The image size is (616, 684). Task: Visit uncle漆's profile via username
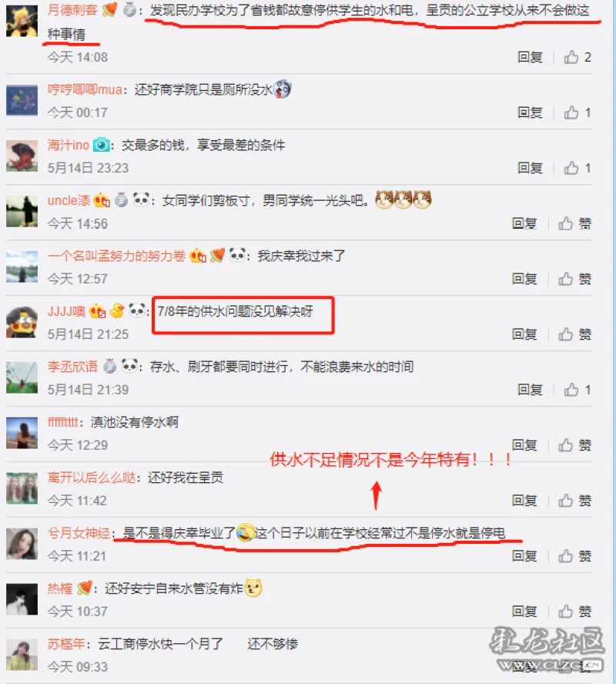point(69,201)
